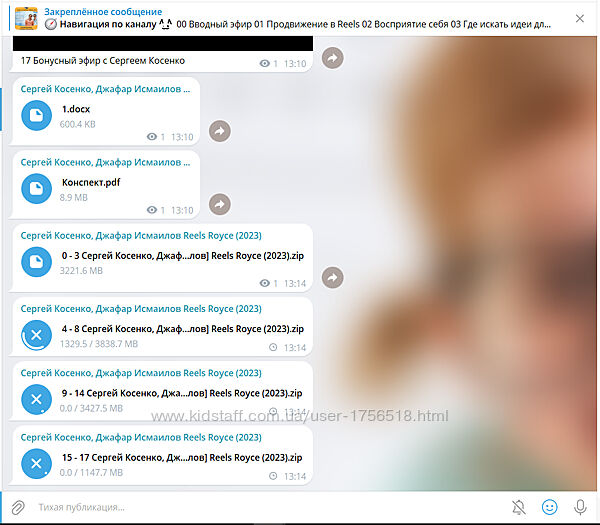Close the pinned message bar
Image resolution: width=600 pixels, height=525 pixels.
click(580, 18)
